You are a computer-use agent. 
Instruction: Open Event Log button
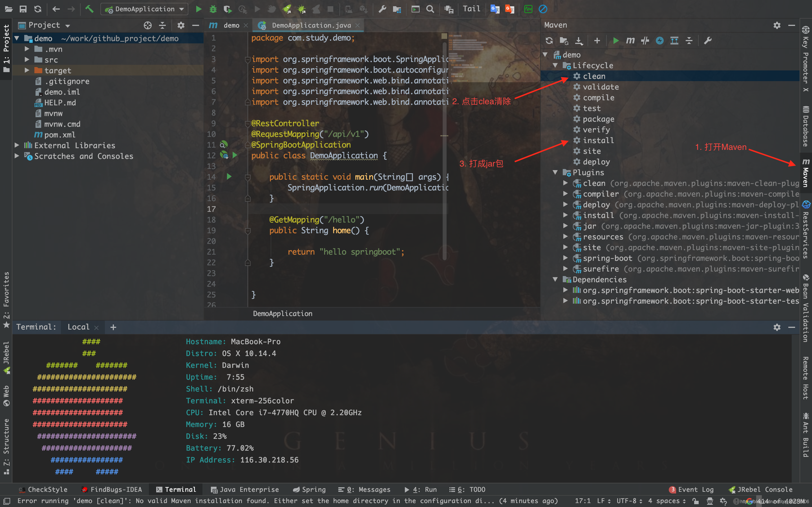pyautogui.click(x=692, y=489)
